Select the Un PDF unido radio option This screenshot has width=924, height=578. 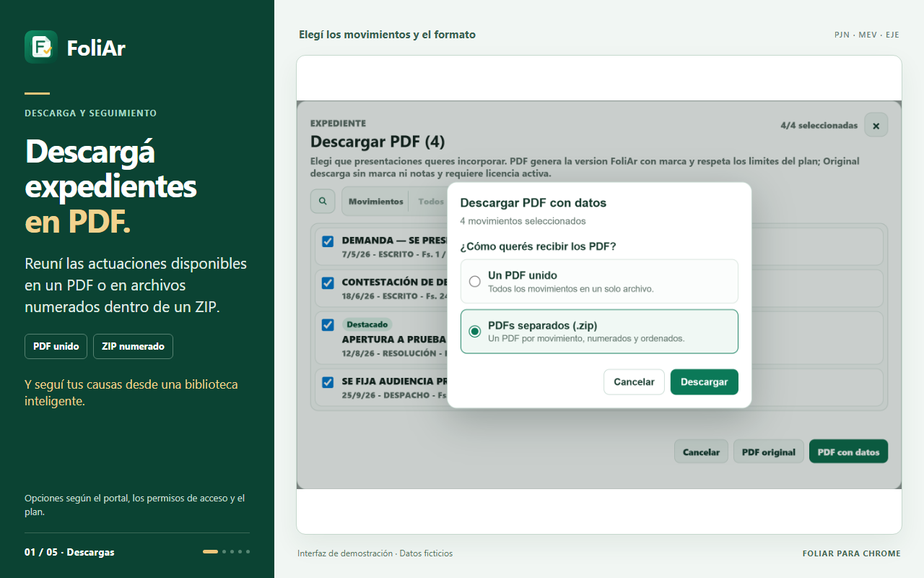(474, 282)
